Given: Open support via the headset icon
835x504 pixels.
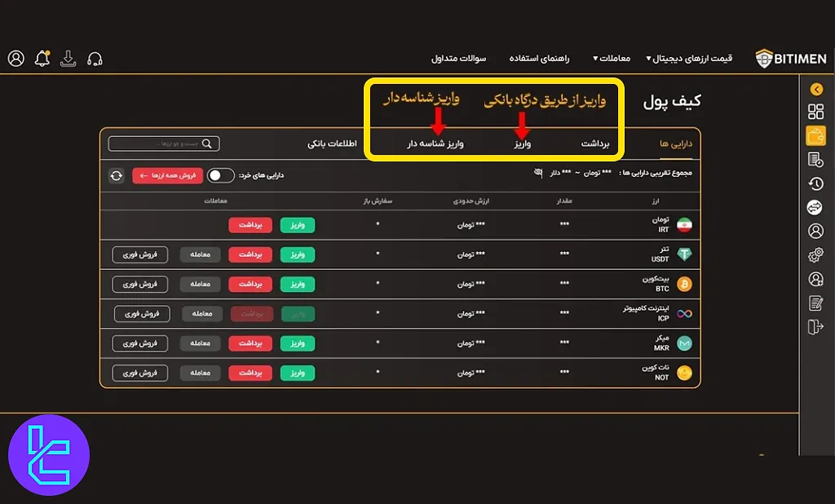Looking at the screenshot, I should (x=95, y=58).
